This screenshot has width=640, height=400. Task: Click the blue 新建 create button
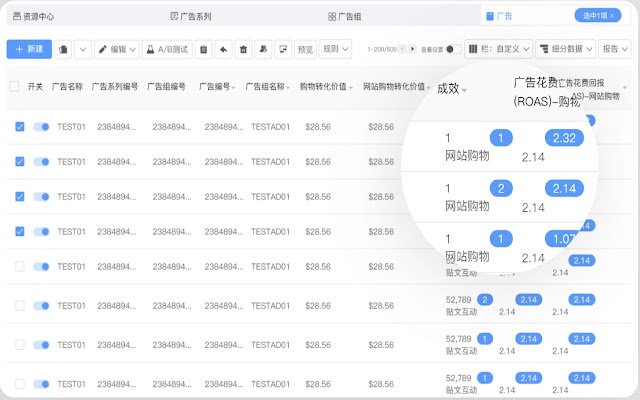(29, 49)
